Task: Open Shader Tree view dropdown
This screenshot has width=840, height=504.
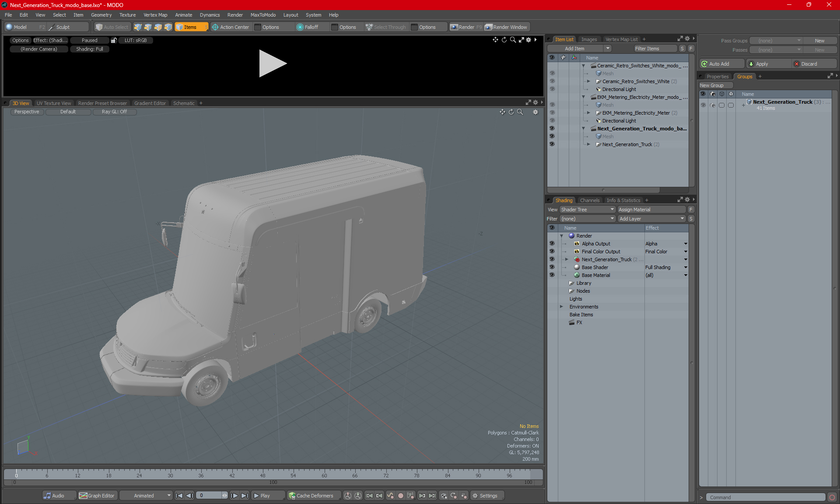Action: click(x=588, y=210)
